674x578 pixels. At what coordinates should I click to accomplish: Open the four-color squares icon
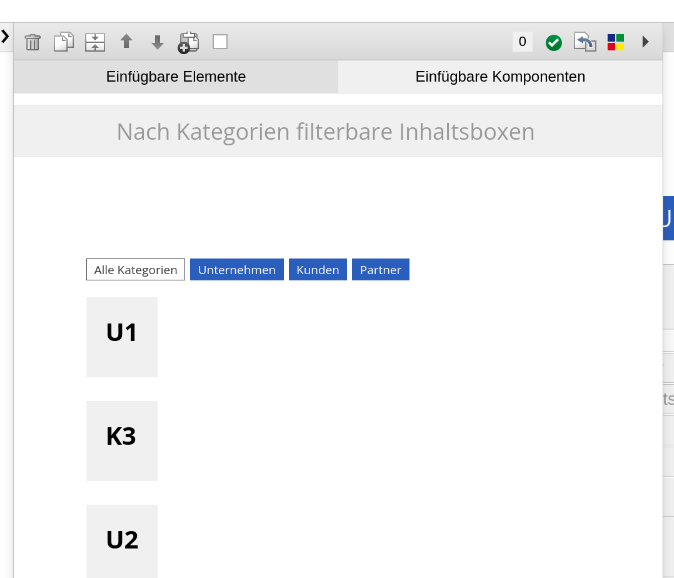click(616, 42)
